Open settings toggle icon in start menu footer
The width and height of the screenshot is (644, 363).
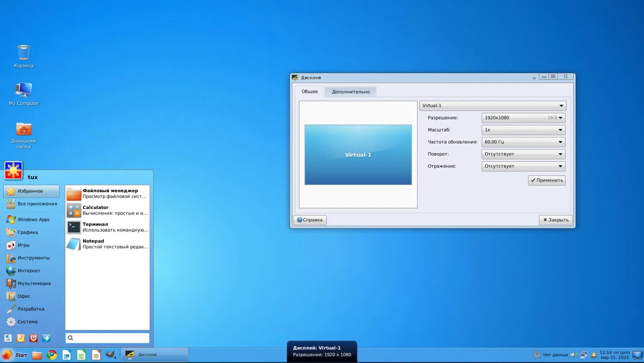click(8, 338)
